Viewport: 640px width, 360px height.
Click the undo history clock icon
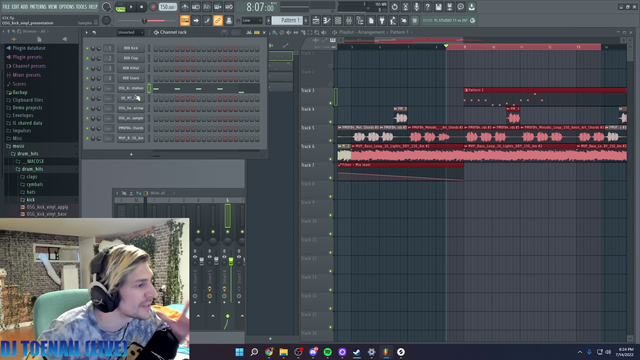pyautogui.click(x=394, y=7)
